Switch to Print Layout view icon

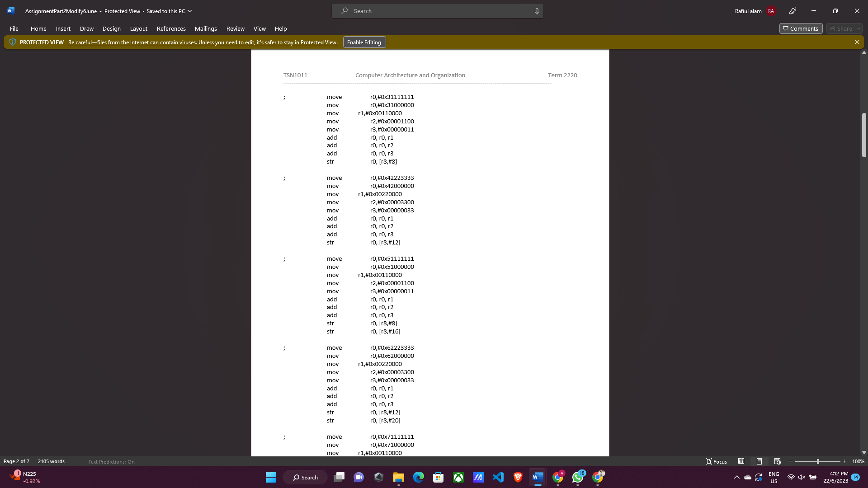click(759, 461)
